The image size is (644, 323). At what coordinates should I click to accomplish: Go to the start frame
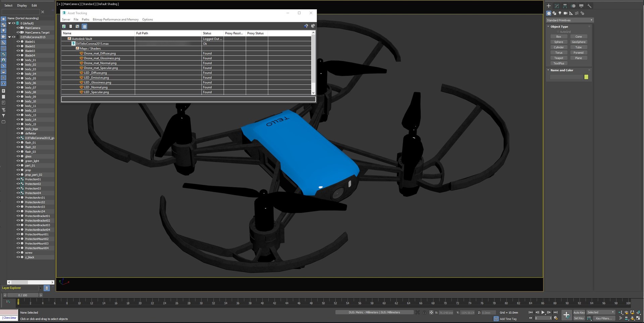pyautogui.click(x=531, y=312)
